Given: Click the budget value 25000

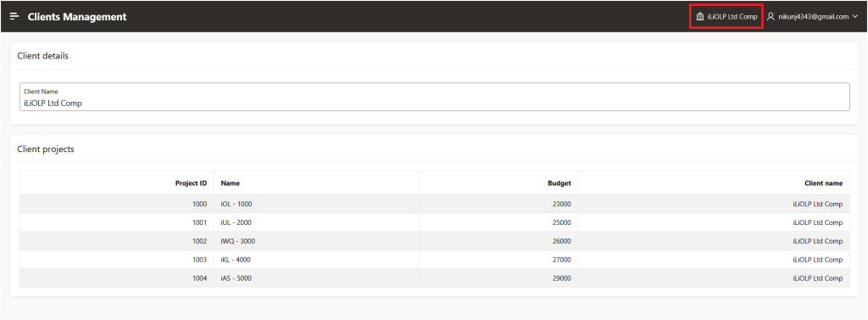Looking at the screenshot, I should click(562, 222).
